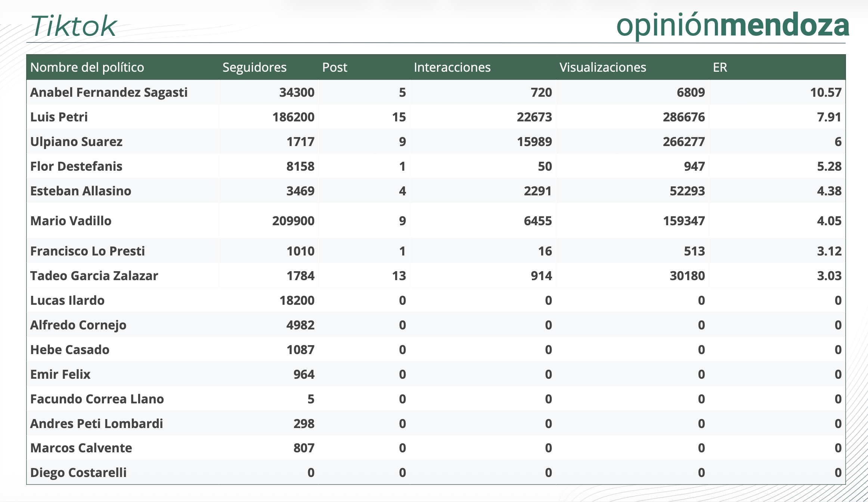Viewport: 868px width, 502px height.
Task: Click Luis Petri visualizations value 286676
Action: coord(683,117)
